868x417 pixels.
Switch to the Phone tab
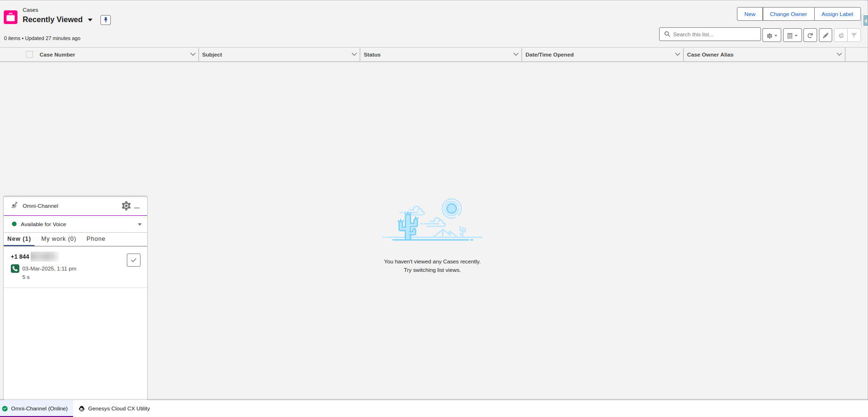96,239
